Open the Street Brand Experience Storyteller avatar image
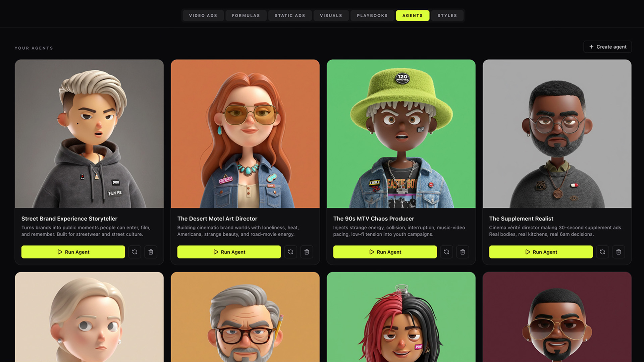This screenshot has width=644, height=362. pyautogui.click(x=89, y=134)
